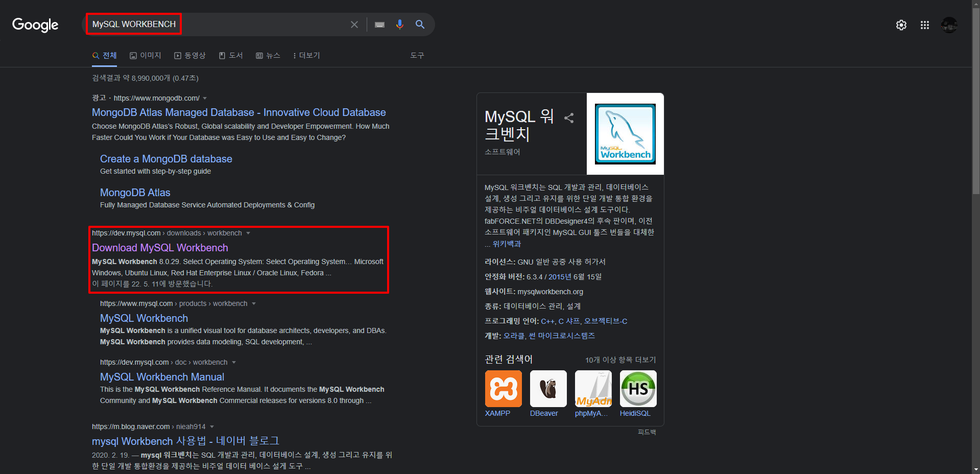Screen dimensions: 980x474
Task: Click the https://www.mongodb.com/ ad URL text
Action: click(156, 98)
